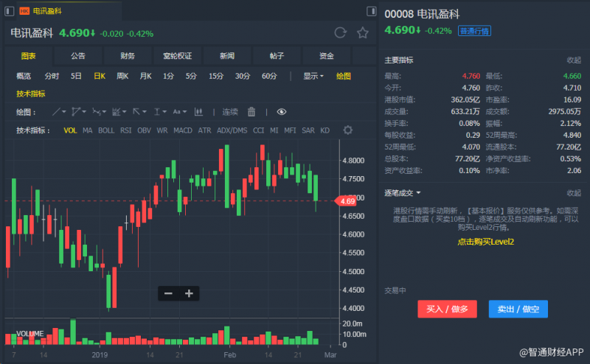Viewport: 590px width, 364px height.
Task: Enable KD indicator
Action: 324,130
